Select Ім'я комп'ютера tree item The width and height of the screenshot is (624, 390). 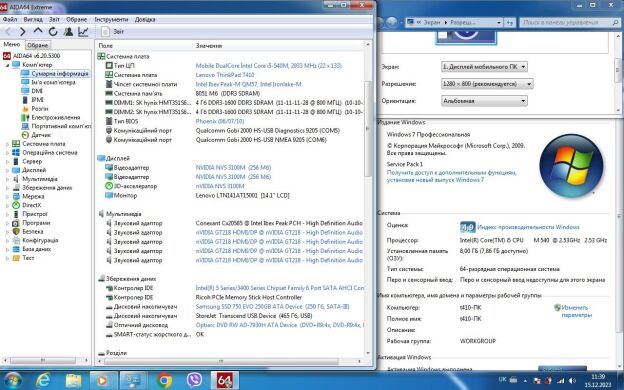(53, 82)
